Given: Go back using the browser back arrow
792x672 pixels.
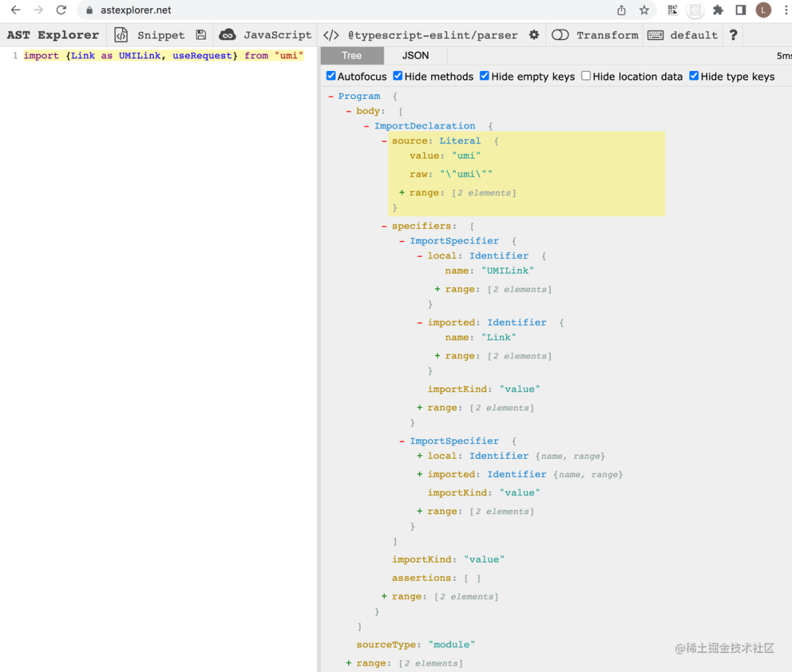Looking at the screenshot, I should 15,10.
